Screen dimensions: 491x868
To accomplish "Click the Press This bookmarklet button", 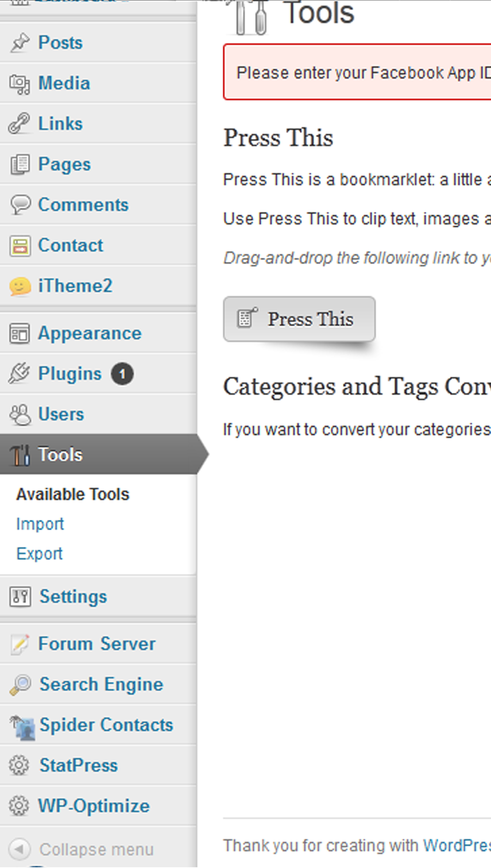I will (299, 319).
